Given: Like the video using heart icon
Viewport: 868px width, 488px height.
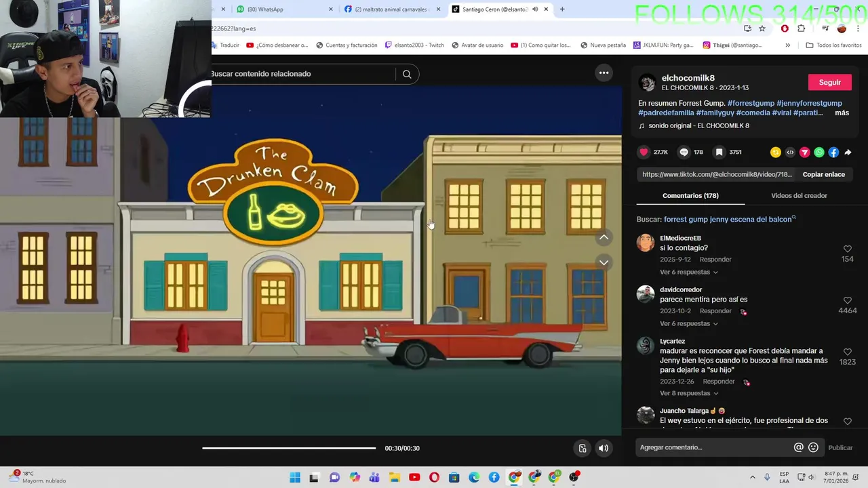Looking at the screenshot, I should [x=644, y=152].
